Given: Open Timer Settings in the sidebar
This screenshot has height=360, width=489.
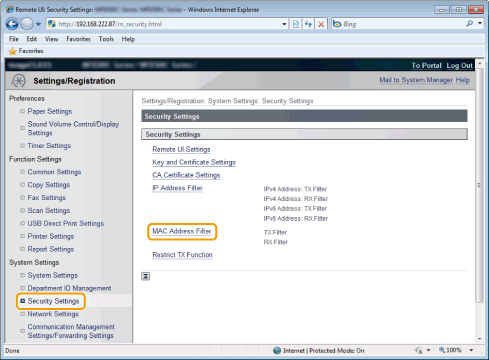Looking at the screenshot, I should 49,146.
